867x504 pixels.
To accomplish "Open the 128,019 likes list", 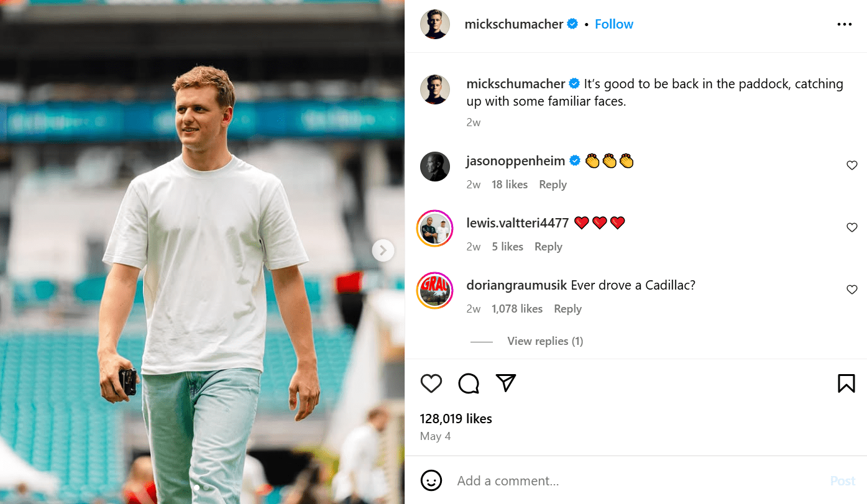I will point(456,418).
